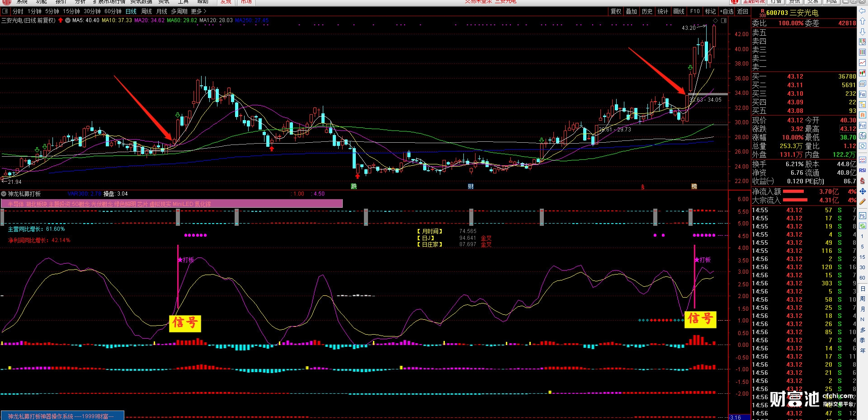
Task: Switch to the 周线 weekly chart tab
Action: pos(146,11)
